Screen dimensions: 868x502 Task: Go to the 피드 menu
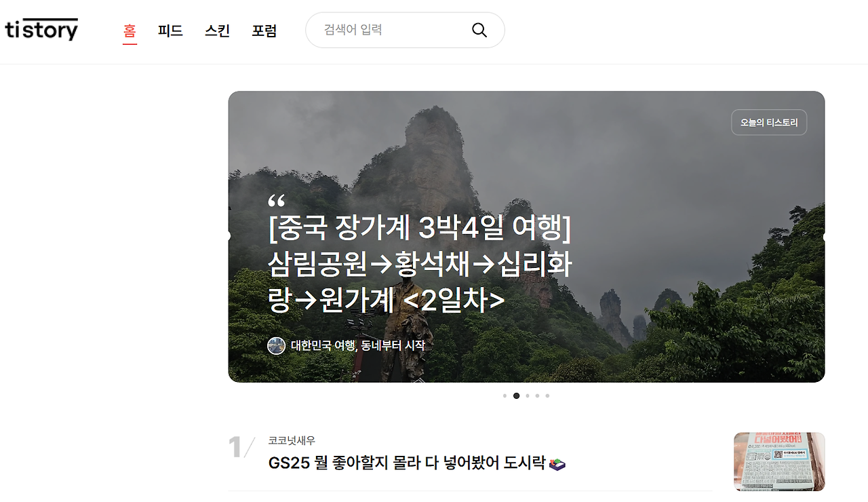point(170,31)
